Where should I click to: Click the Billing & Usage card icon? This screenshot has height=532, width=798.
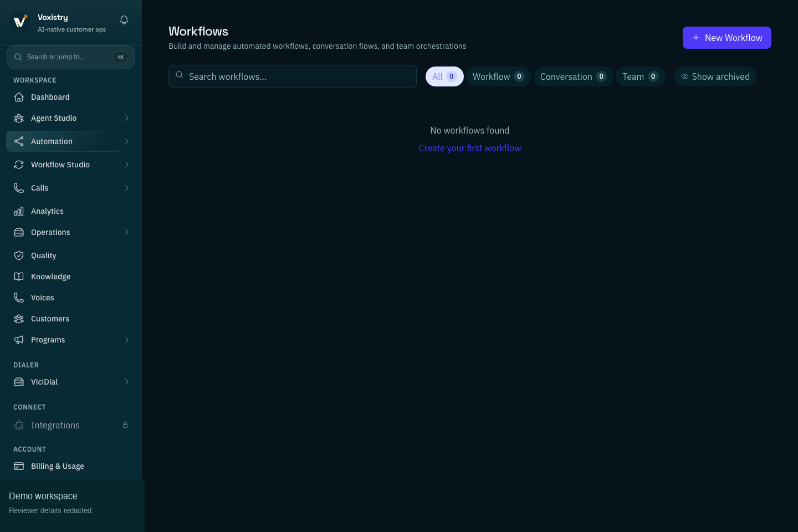point(19,466)
